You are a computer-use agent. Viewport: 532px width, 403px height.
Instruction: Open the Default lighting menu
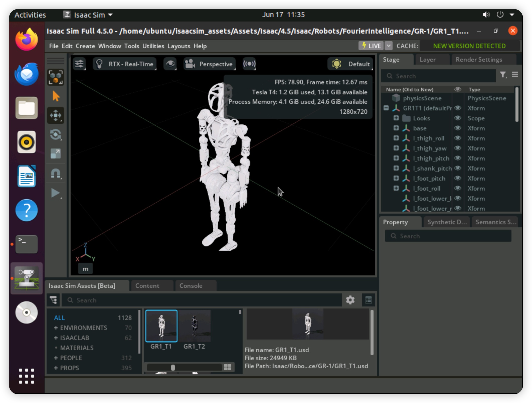[350, 64]
